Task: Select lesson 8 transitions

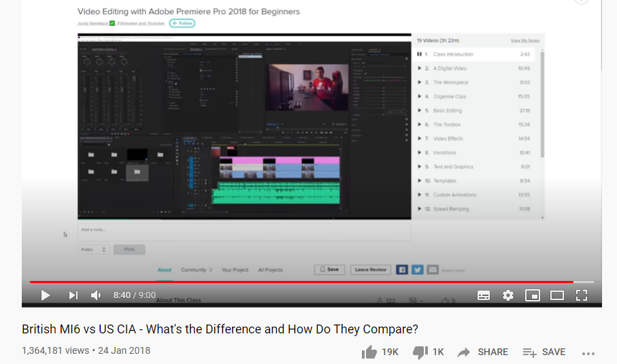Action: (473, 152)
